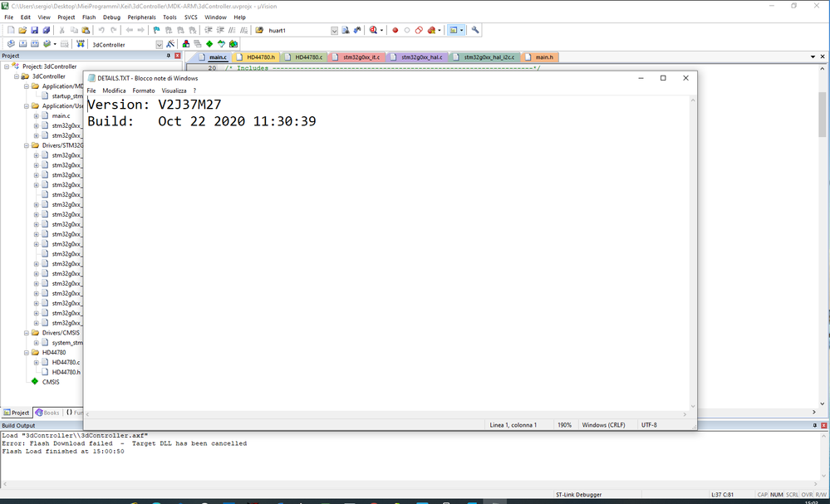Click the µVision editor vertical scrollbar thumb
The height and width of the screenshot is (504, 830).
pos(822,115)
